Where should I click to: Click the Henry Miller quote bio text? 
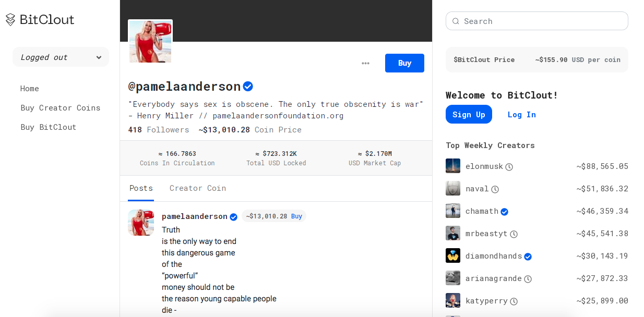[x=276, y=110]
